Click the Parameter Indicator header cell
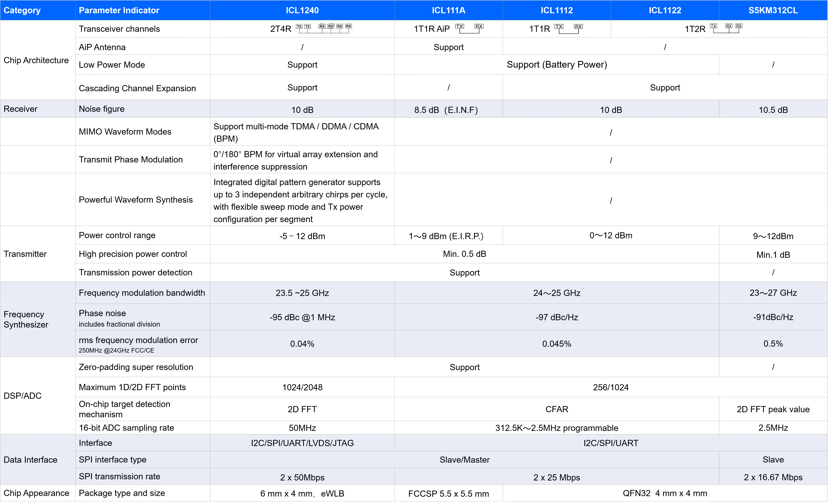This screenshot has width=828, height=504. tap(143, 10)
